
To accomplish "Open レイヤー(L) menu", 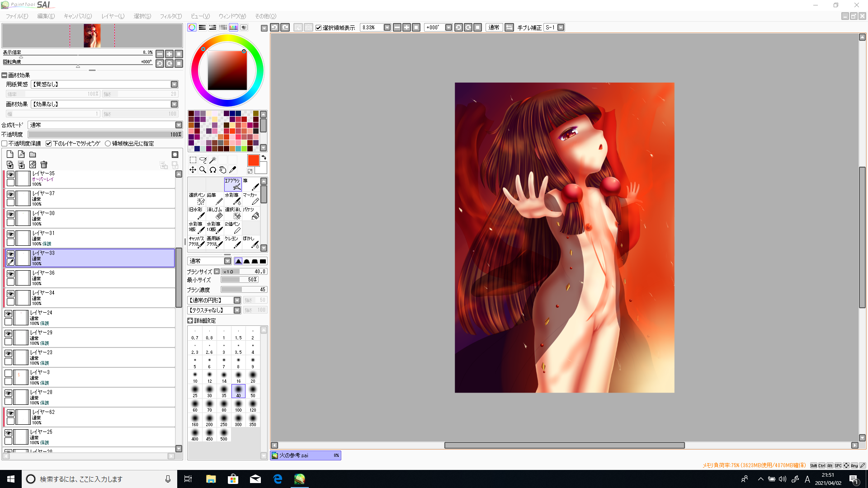I will 113,16.
